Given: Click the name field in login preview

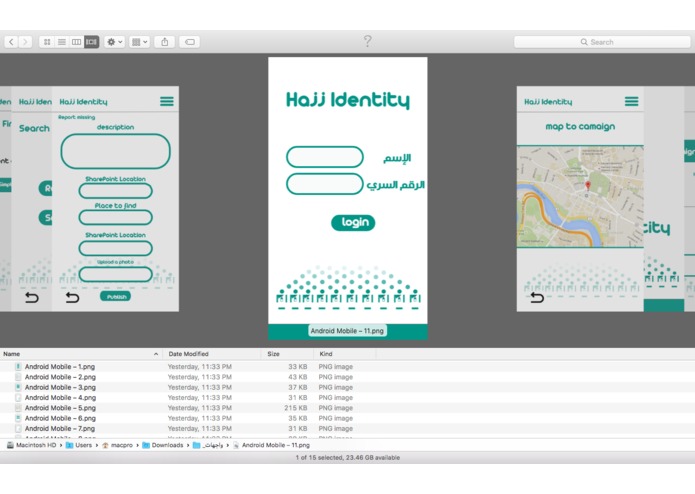Looking at the screenshot, I should (x=325, y=157).
